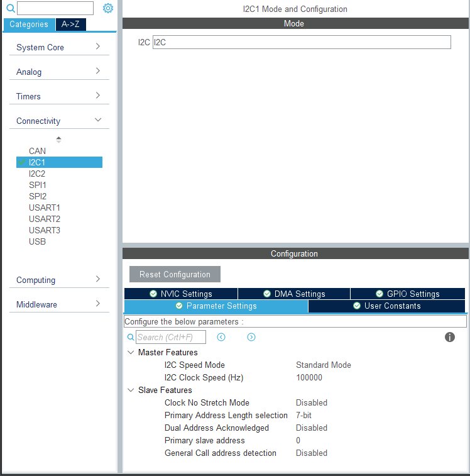
Task: Click the 7-bit address length value
Action: [x=303, y=415]
